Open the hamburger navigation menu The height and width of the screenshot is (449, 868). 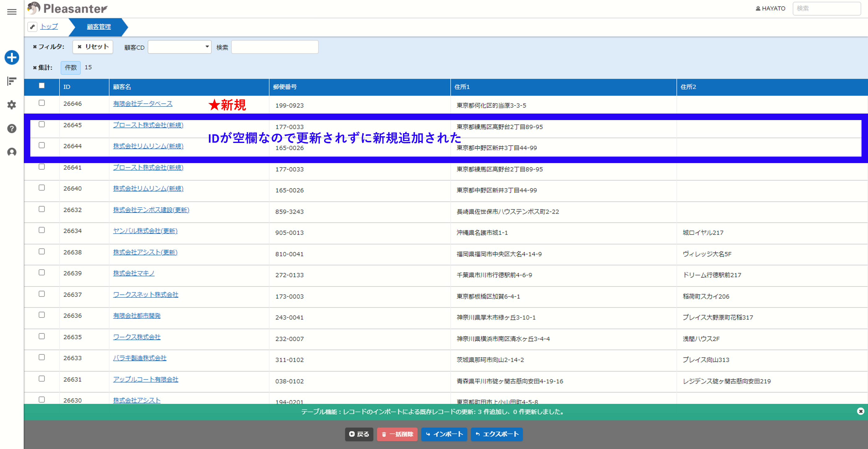point(12,12)
